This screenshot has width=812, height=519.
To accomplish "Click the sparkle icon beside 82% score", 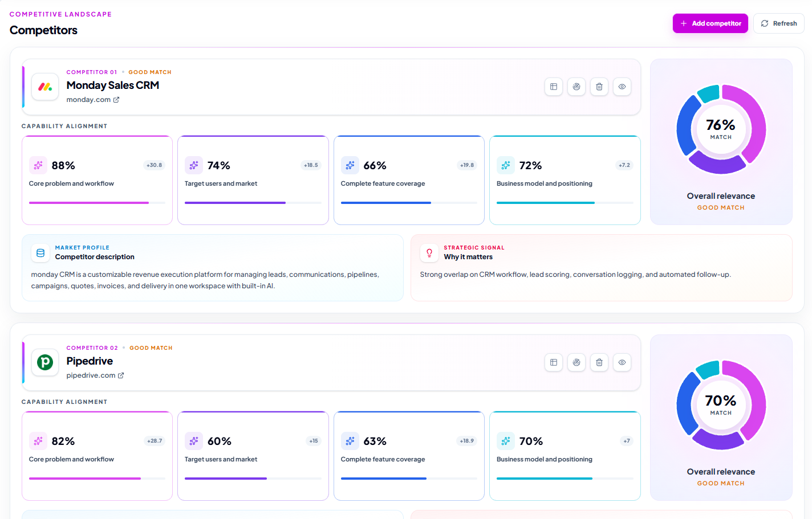I will coord(38,441).
